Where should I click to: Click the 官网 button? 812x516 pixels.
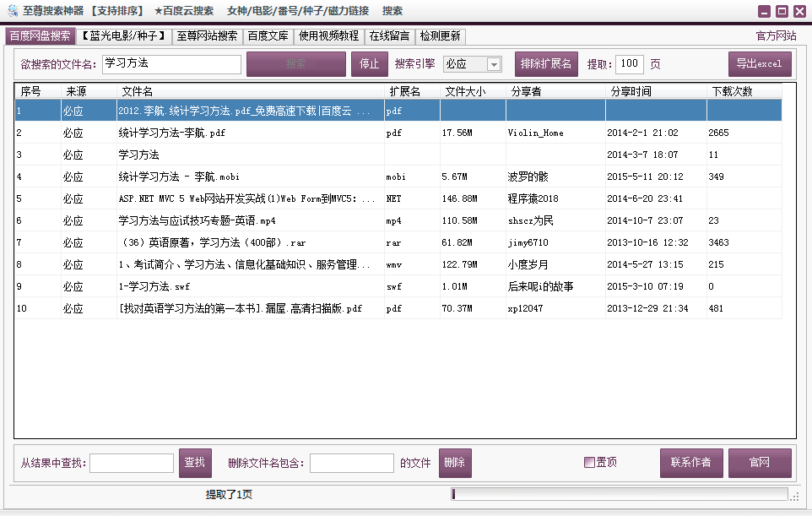tap(760, 463)
